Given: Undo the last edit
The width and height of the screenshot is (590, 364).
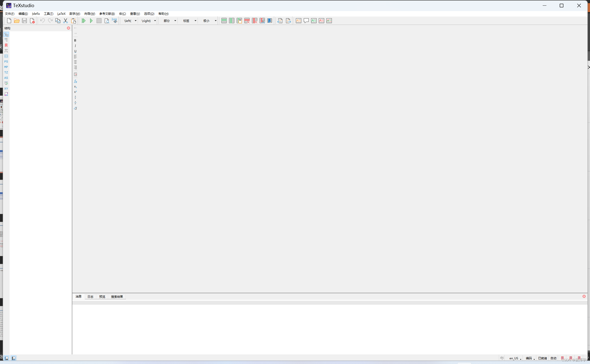Looking at the screenshot, I should 42,21.
